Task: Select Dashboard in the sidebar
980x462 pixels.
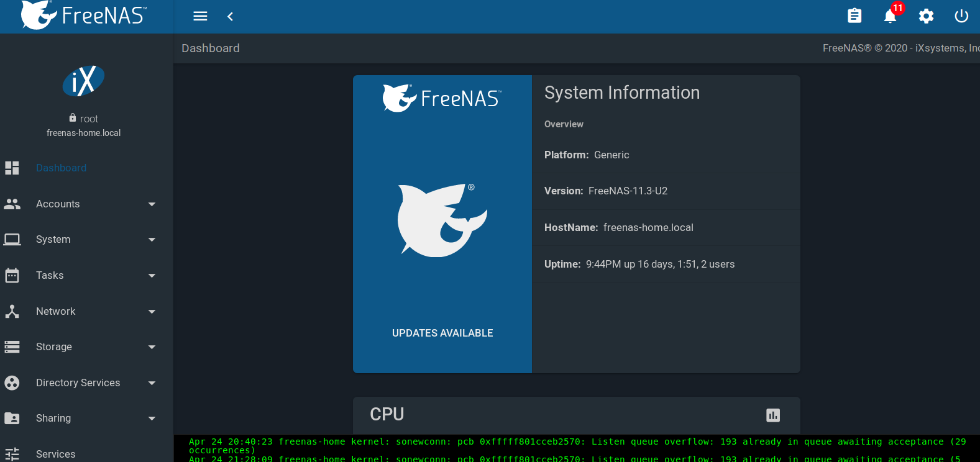Action: point(61,168)
